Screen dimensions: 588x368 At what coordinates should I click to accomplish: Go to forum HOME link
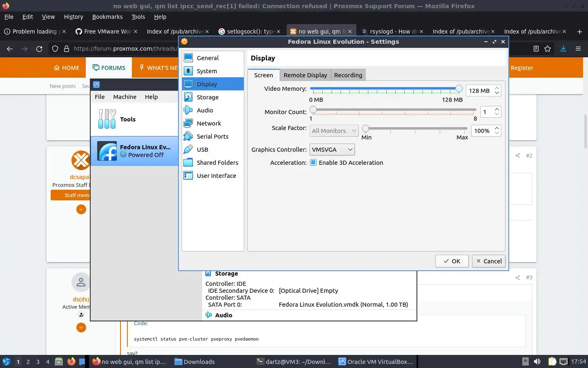pos(67,68)
